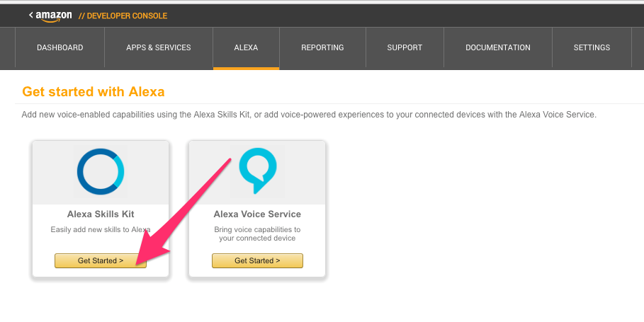Click the intro paragraph about voice-enabled capabilities

click(309, 114)
